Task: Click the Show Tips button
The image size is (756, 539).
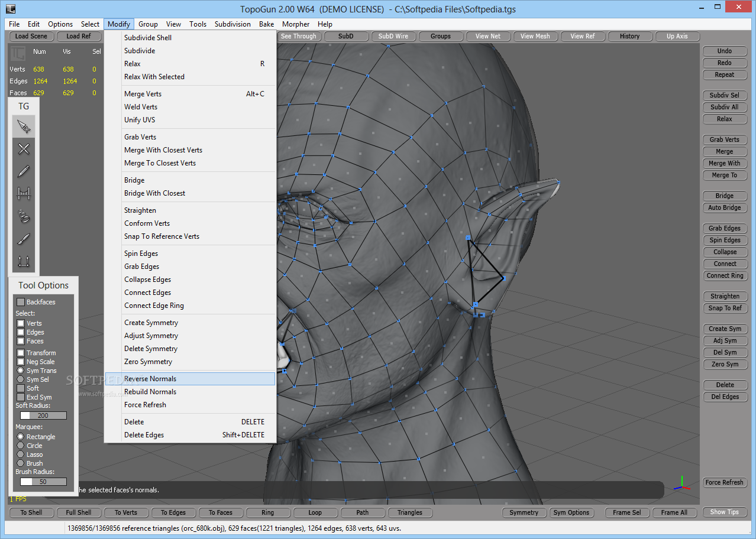Action: point(725,512)
